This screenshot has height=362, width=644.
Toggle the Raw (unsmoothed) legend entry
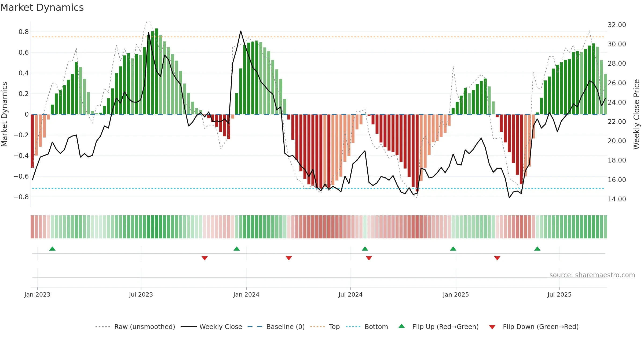(135, 327)
